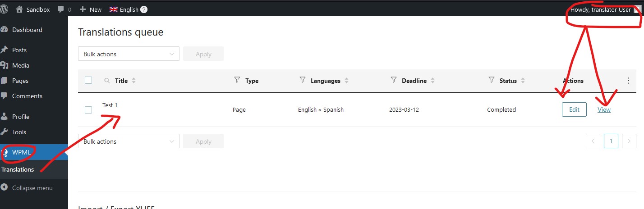Open the Sandbox site home icon

[19, 9]
